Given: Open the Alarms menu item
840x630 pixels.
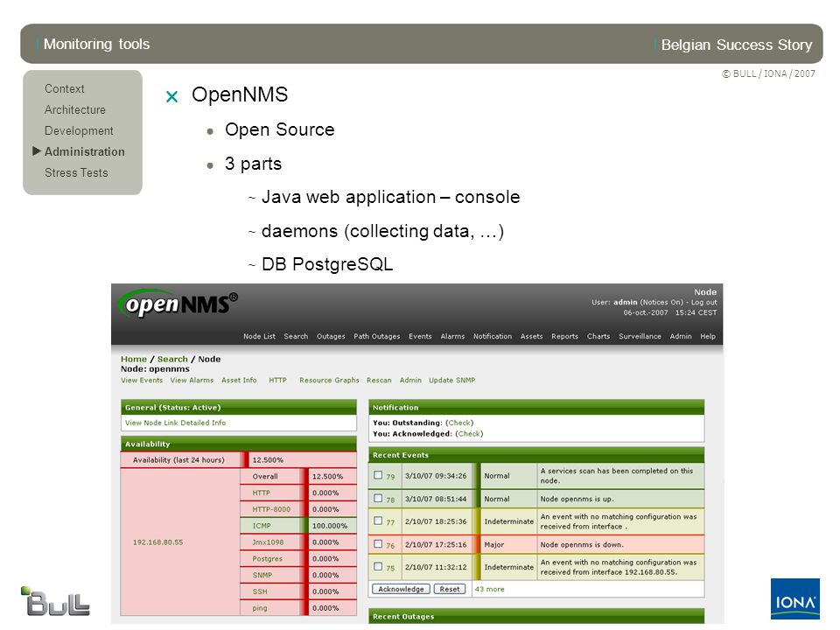Looking at the screenshot, I should click(452, 336).
